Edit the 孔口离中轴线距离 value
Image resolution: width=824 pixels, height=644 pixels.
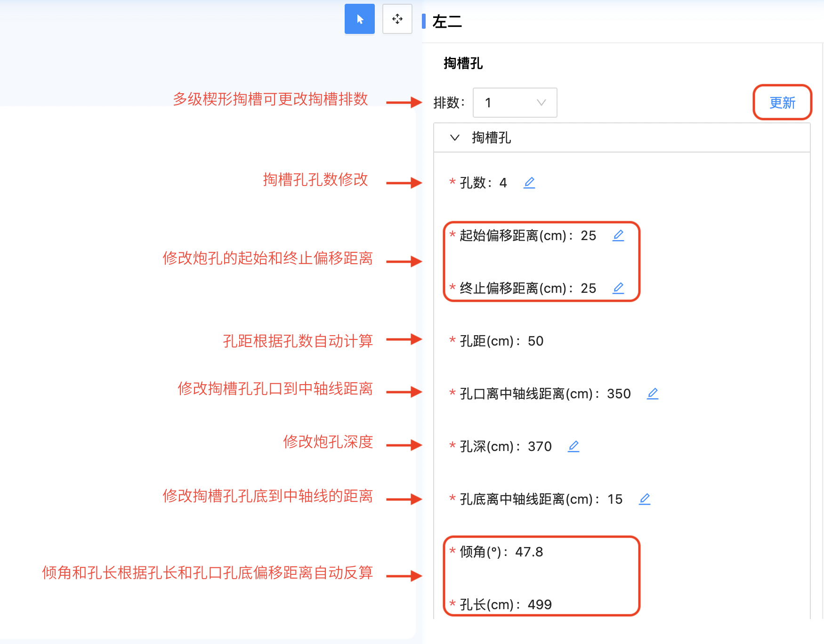point(653,394)
